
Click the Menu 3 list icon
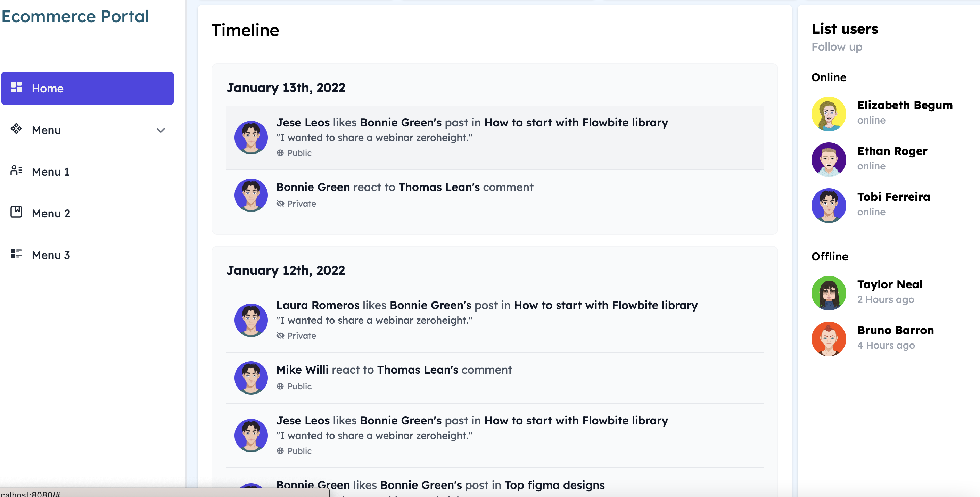16,254
